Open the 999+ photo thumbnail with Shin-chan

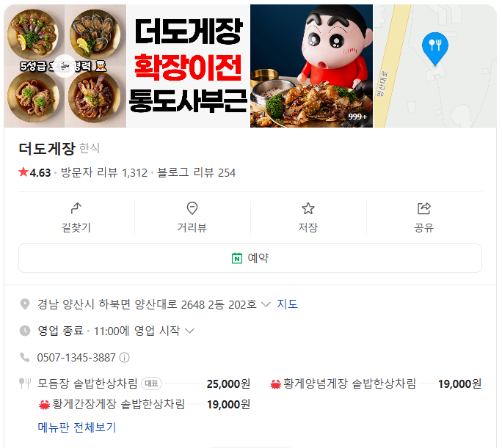click(311, 66)
